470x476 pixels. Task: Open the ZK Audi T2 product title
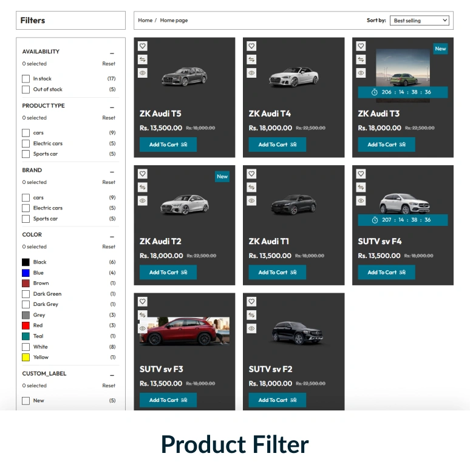pyautogui.click(x=160, y=242)
